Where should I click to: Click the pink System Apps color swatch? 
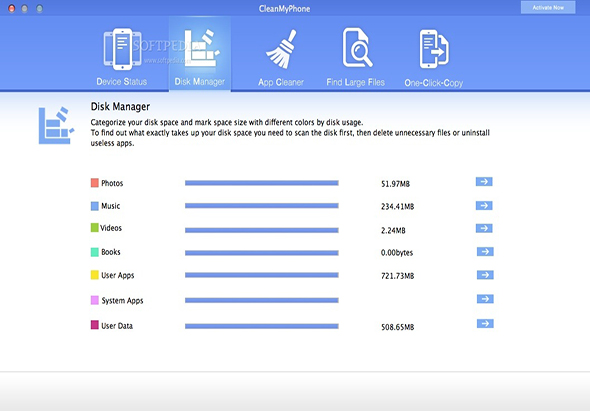94,300
